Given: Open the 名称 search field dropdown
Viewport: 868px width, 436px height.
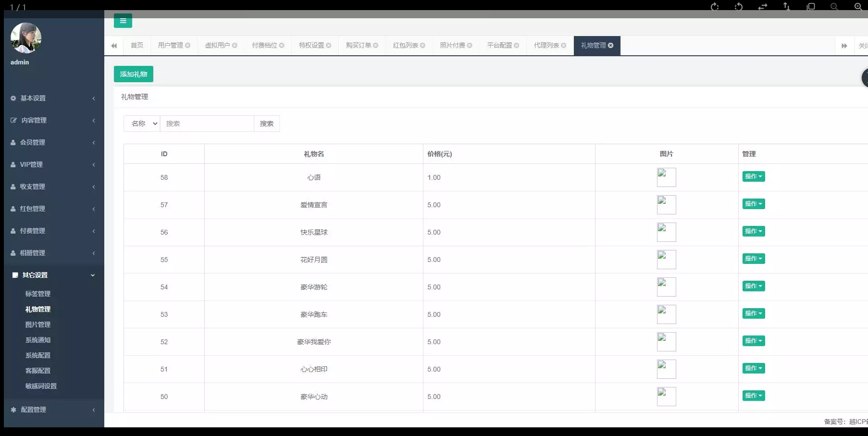Looking at the screenshot, I should click(142, 124).
